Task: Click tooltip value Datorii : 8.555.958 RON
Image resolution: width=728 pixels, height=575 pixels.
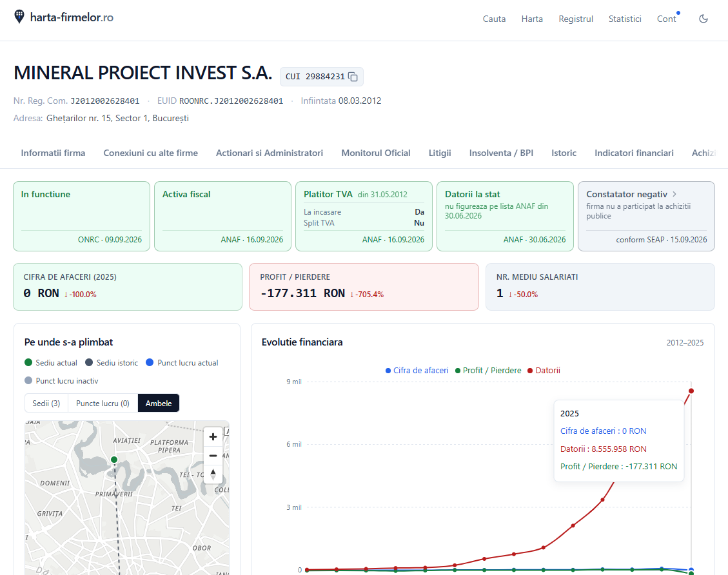Action: (603, 449)
